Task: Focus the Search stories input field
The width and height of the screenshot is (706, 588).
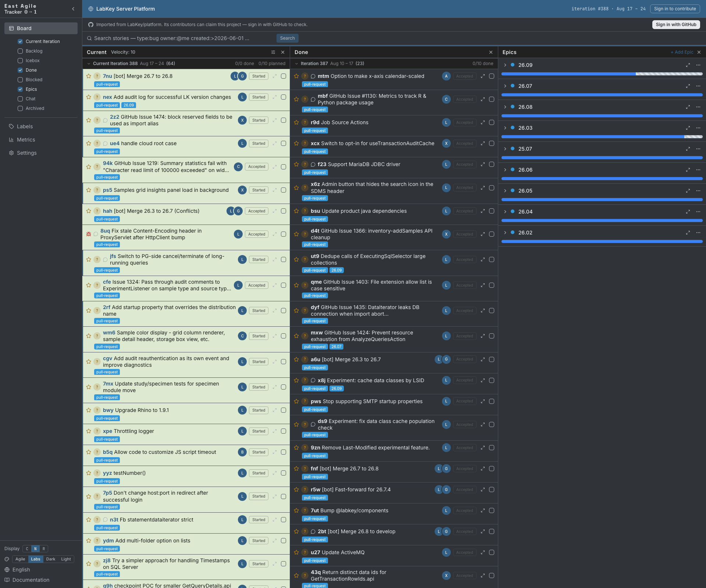Action: 184,38
